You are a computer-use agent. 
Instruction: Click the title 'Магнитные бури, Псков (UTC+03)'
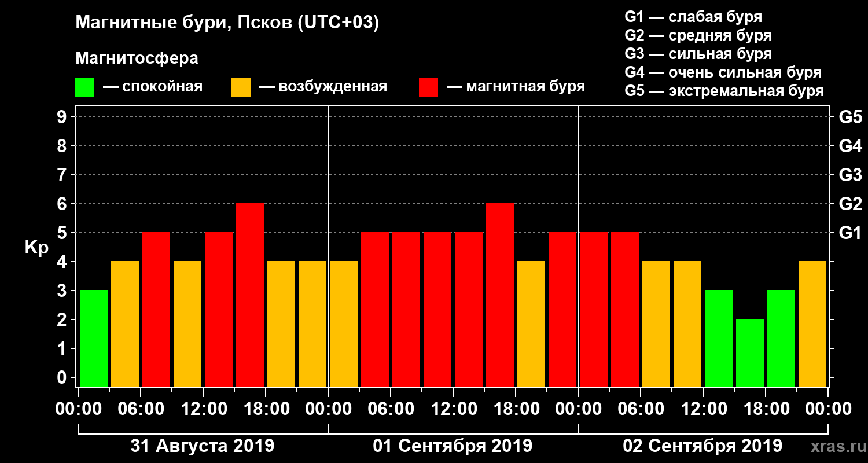tap(227, 24)
